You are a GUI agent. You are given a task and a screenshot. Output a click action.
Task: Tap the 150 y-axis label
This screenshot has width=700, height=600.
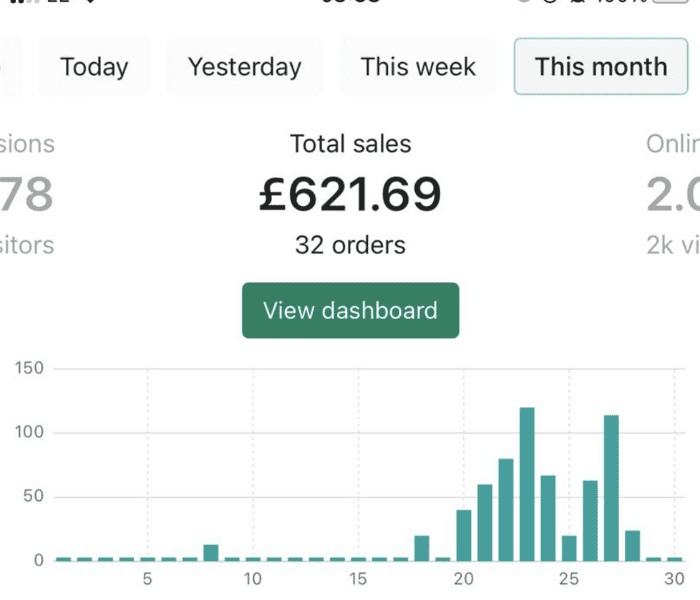point(30,368)
